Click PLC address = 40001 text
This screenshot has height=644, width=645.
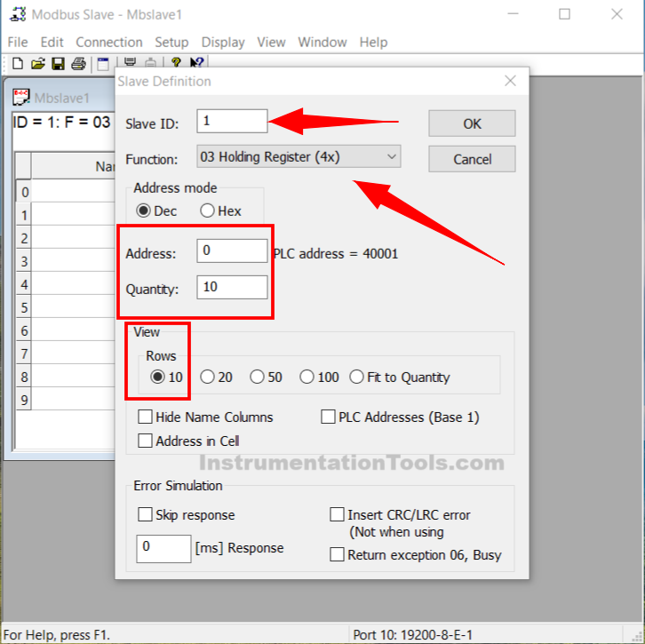[x=336, y=254]
